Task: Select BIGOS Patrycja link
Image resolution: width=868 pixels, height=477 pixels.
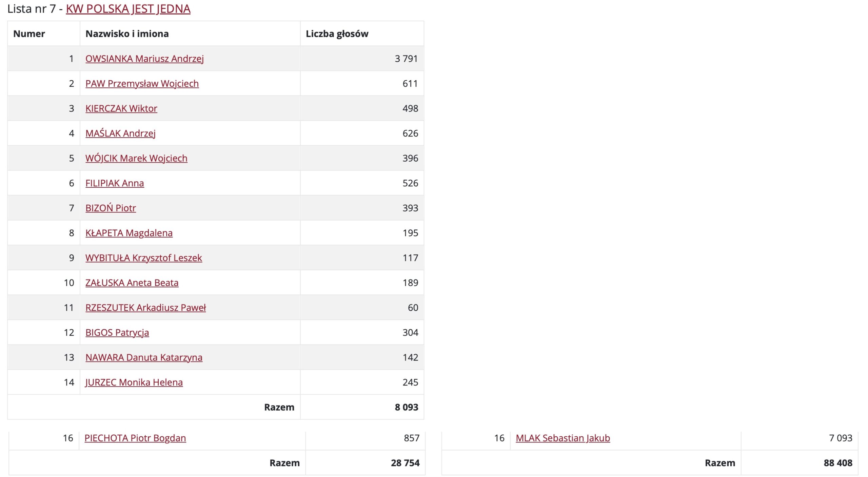Action: coord(117,332)
